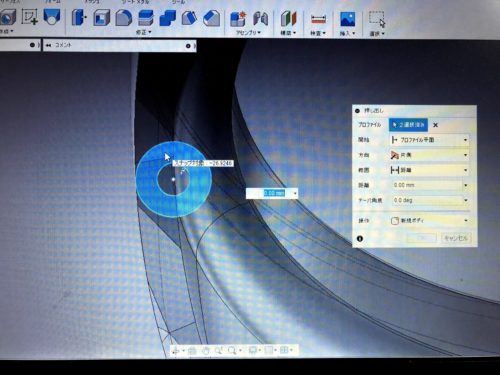Clear profile selection with X icon
500x375 pixels.
435,125
